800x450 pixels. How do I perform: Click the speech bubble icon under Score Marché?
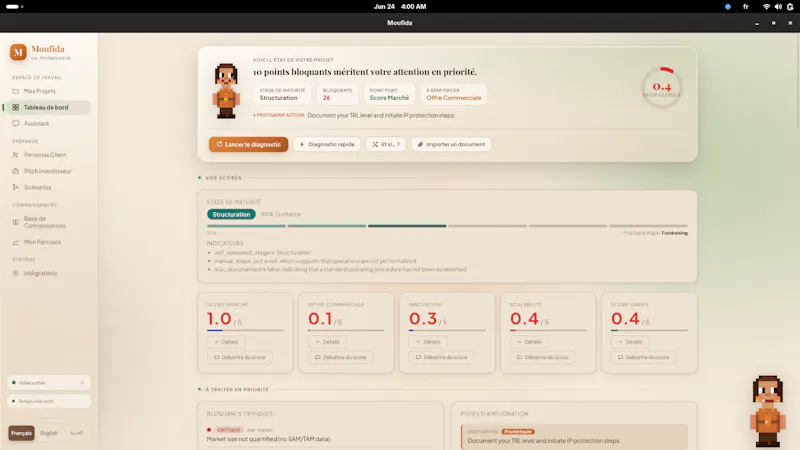click(x=216, y=357)
